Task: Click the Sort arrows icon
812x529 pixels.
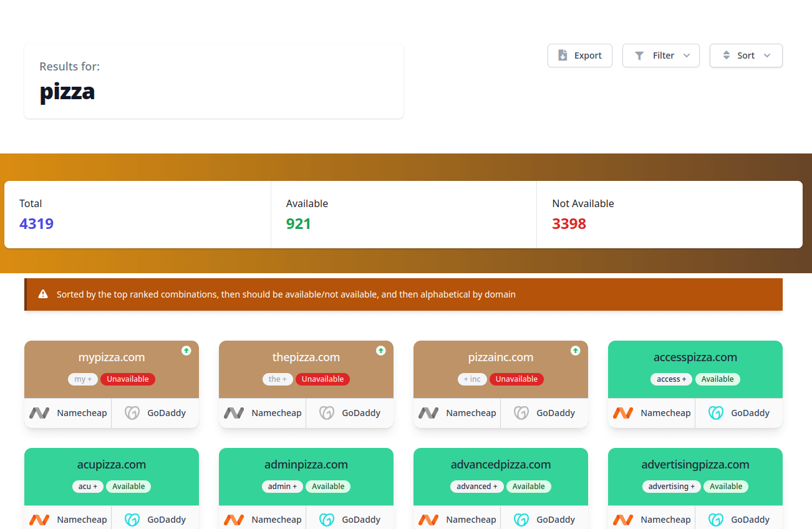Action: [727, 56]
